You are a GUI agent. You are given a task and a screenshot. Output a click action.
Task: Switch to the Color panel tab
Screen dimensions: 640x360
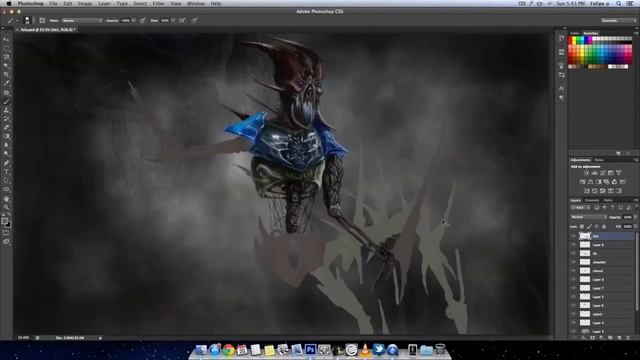tap(575, 33)
